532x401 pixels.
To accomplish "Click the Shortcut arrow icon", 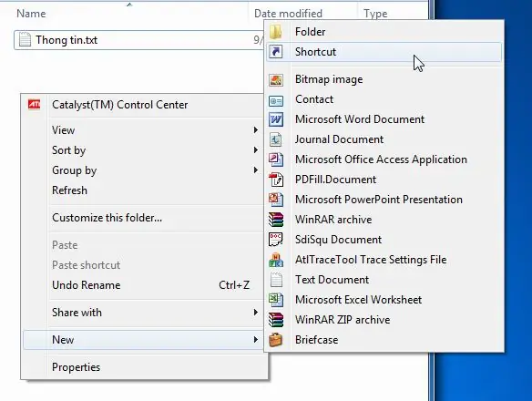I will pyautogui.click(x=276, y=52).
